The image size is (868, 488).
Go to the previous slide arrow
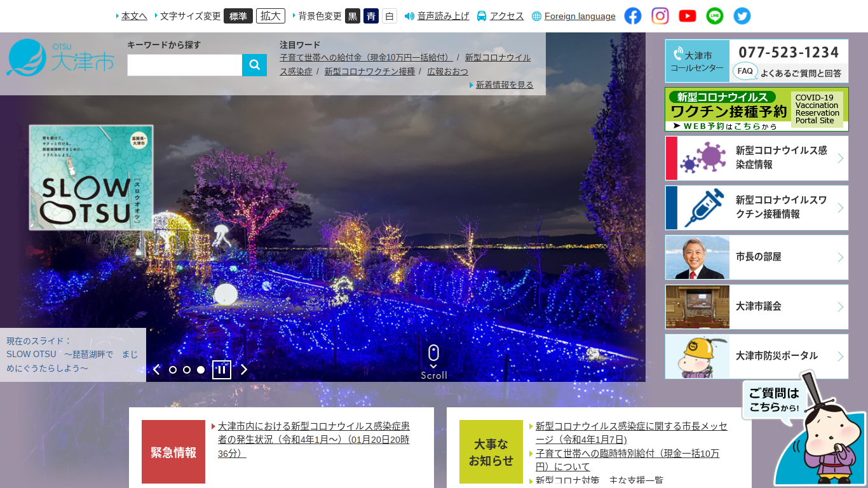pyautogui.click(x=156, y=370)
